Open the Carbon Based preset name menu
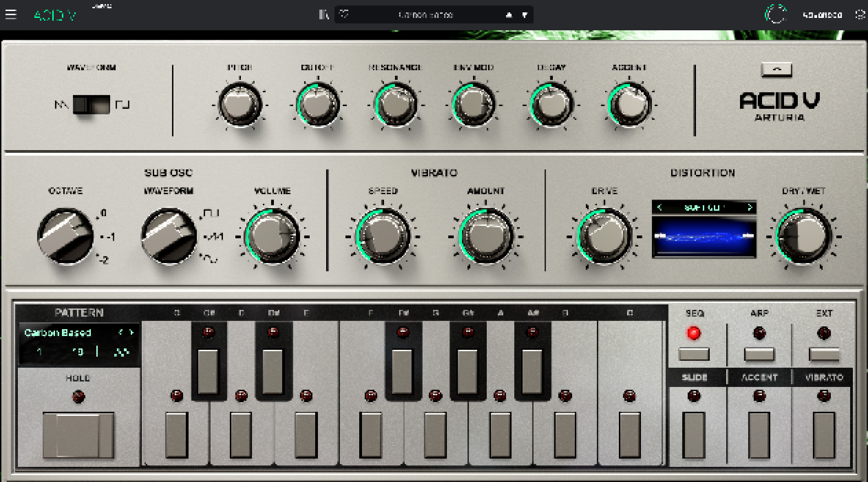Image resolution: width=868 pixels, height=482 pixels. point(425,15)
